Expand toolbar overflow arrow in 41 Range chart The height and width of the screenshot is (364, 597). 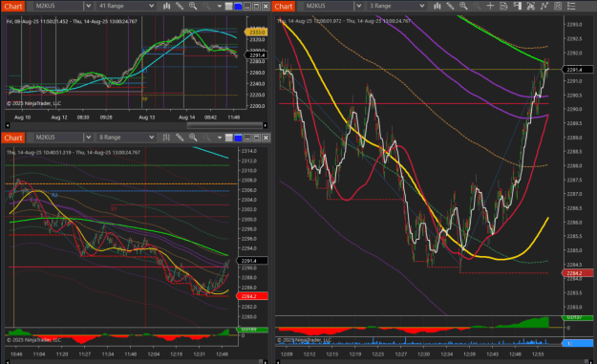pos(220,7)
